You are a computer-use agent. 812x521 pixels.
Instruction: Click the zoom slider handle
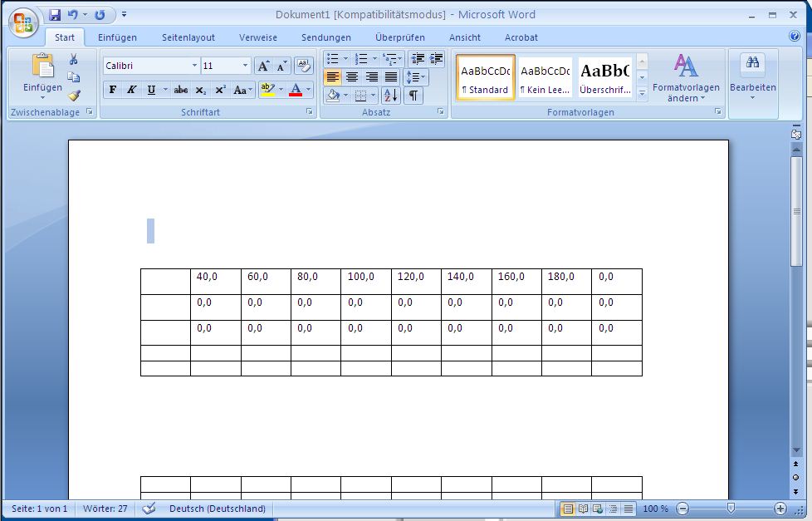(x=731, y=508)
